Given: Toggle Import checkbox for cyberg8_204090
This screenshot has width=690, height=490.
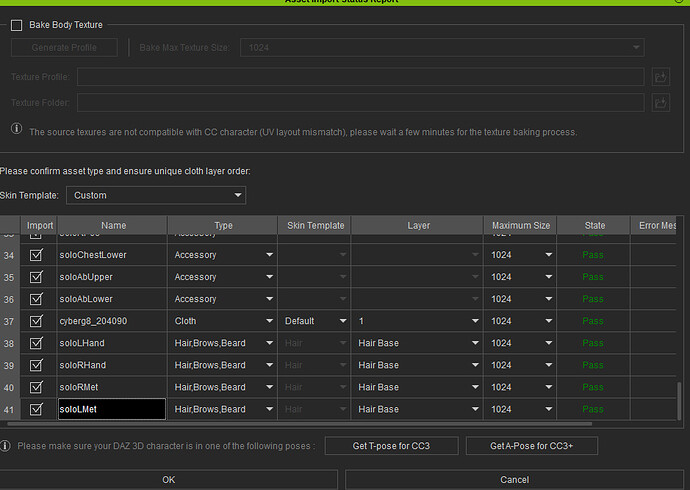Looking at the screenshot, I should pyautogui.click(x=37, y=321).
